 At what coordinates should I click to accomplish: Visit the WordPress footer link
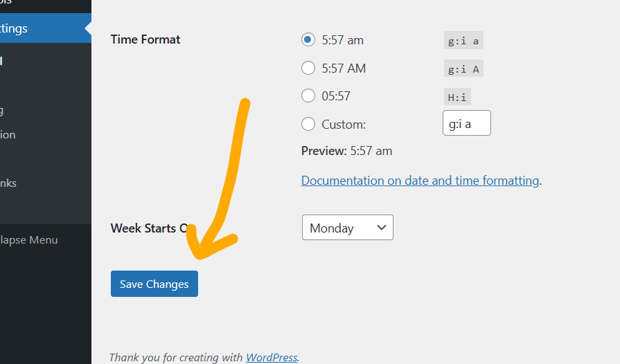click(x=272, y=358)
